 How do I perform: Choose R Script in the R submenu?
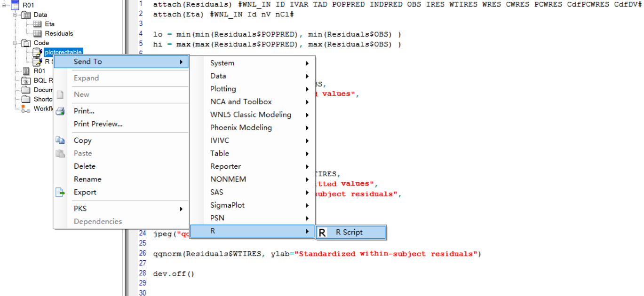(350, 232)
